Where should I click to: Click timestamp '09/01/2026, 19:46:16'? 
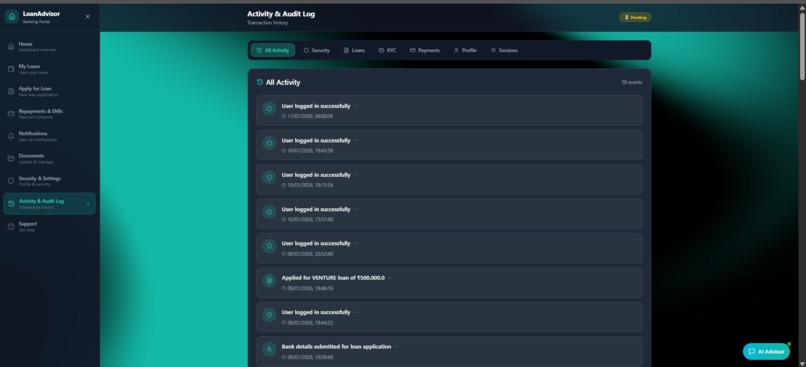(310, 288)
